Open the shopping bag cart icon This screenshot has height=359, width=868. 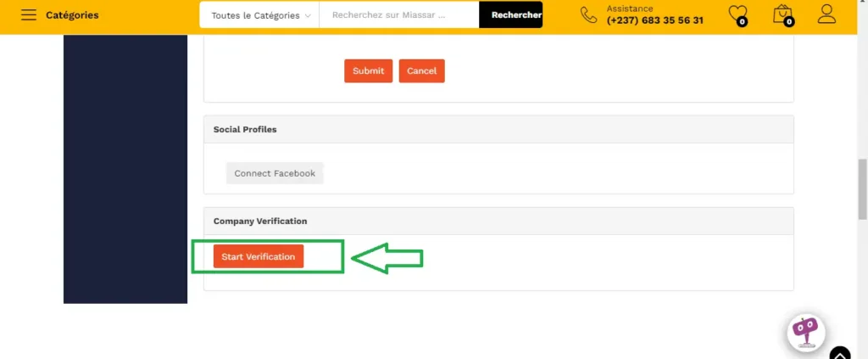782,14
